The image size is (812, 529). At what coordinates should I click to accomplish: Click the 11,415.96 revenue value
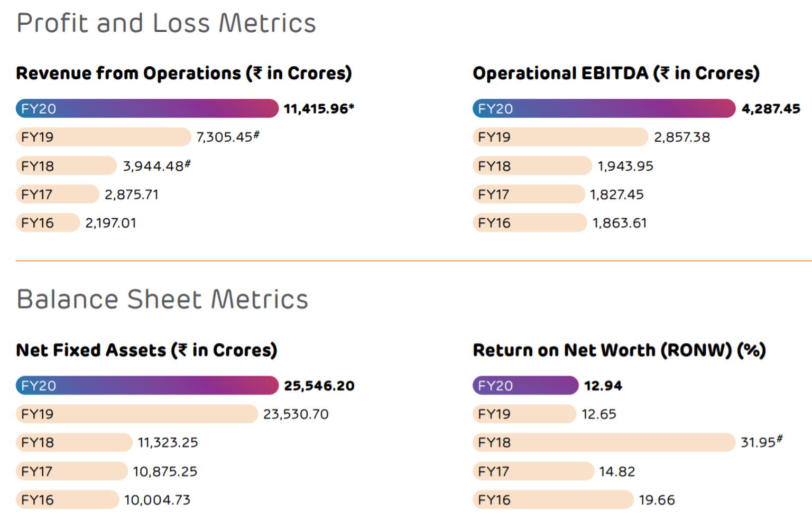(x=316, y=109)
